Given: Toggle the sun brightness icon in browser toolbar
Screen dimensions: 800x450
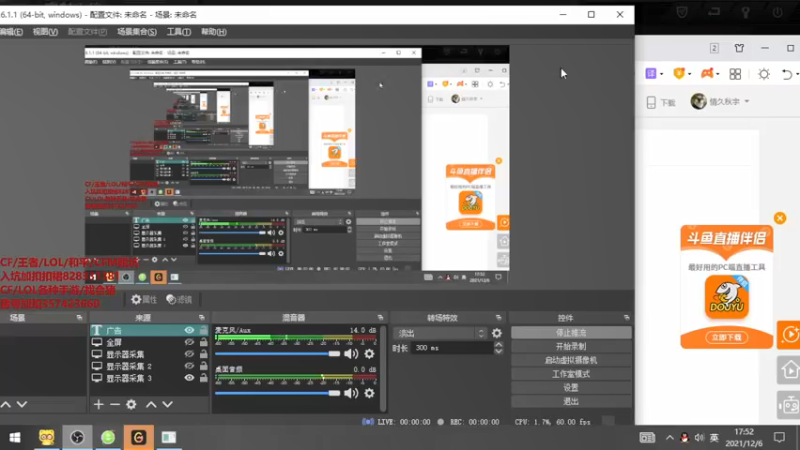Looking at the screenshot, I should click(764, 74).
